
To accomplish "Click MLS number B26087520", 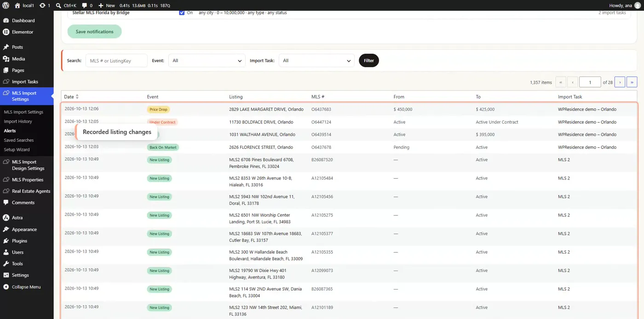I will (322, 160).
